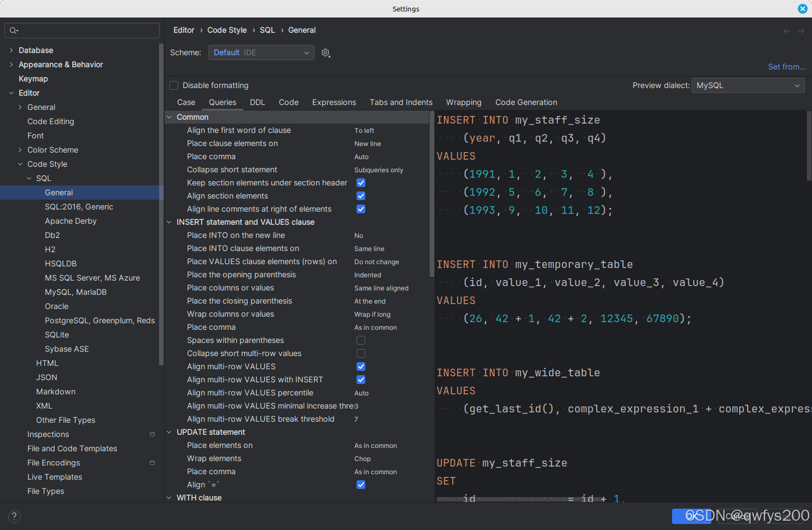Select MySQL, MariaDB dialect
The image size is (812, 530).
(x=75, y=292)
